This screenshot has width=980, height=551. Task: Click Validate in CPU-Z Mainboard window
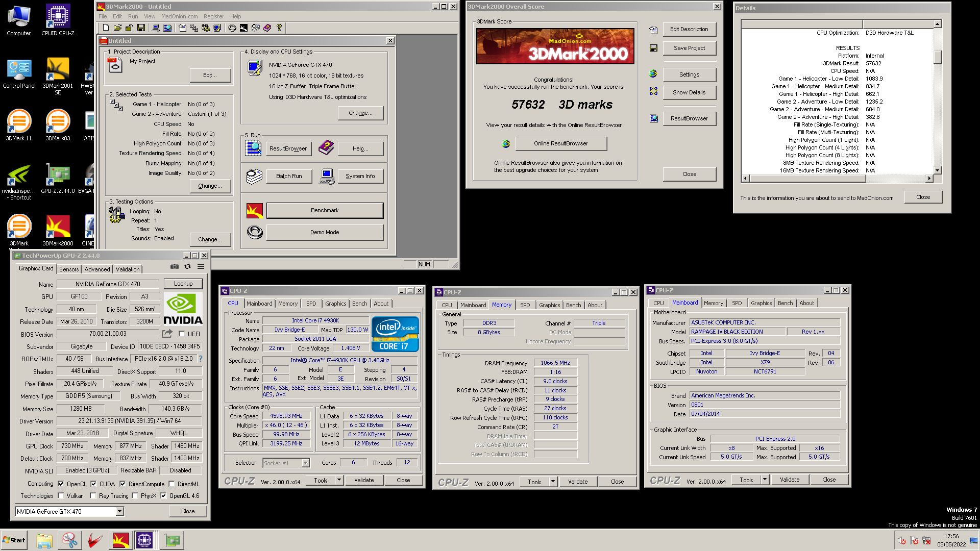(x=789, y=480)
